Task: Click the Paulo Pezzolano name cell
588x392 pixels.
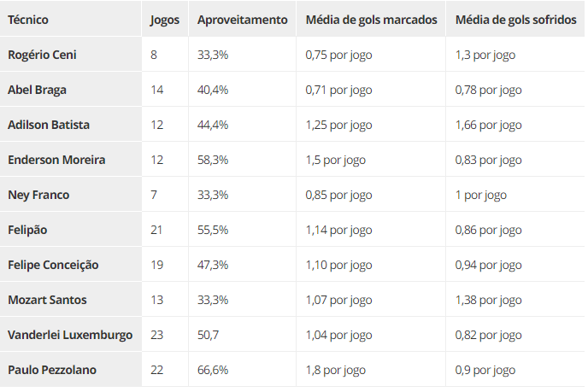Action: click(51, 370)
